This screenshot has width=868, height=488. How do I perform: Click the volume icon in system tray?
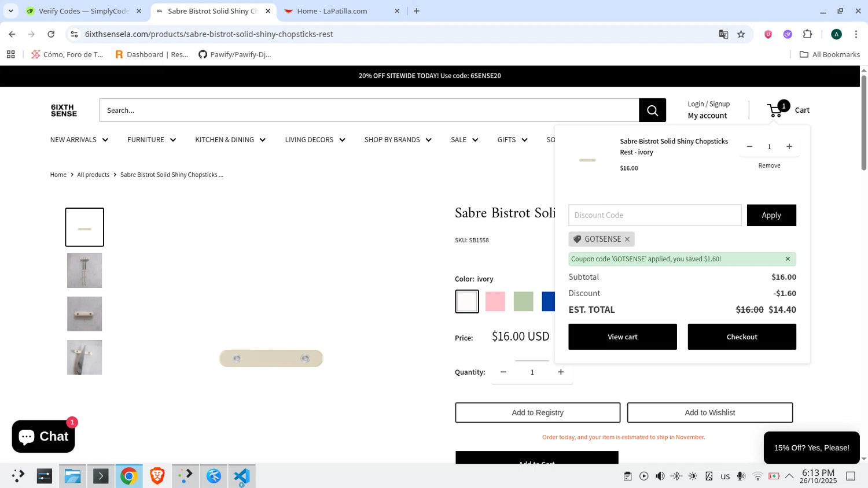[x=660, y=476]
